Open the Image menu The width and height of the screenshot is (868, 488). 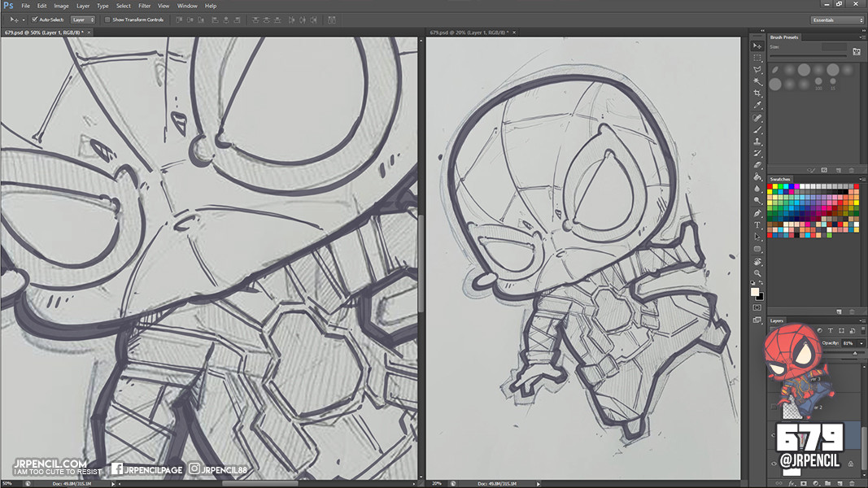tap(62, 6)
